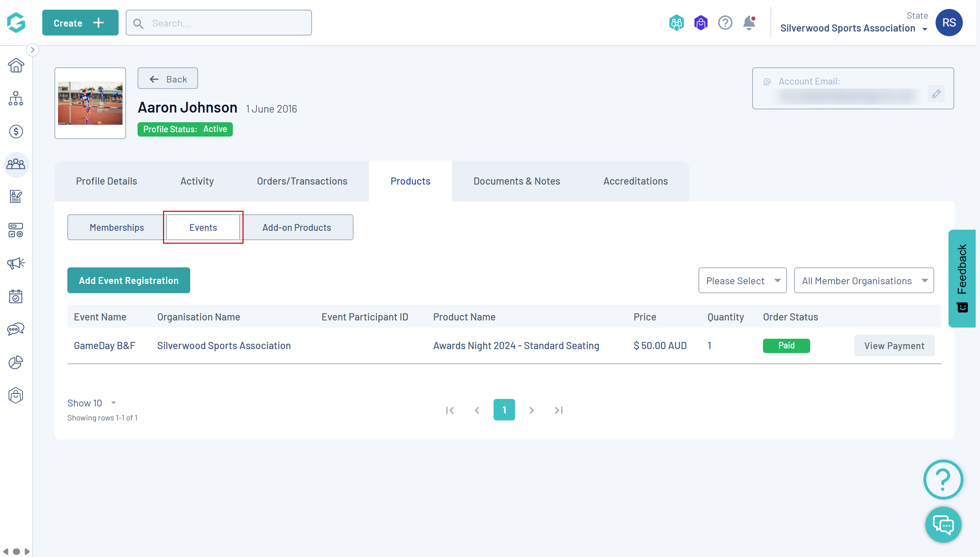Open the Finances dollar sidebar icon
This screenshot has height=557, width=980.
[16, 132]
